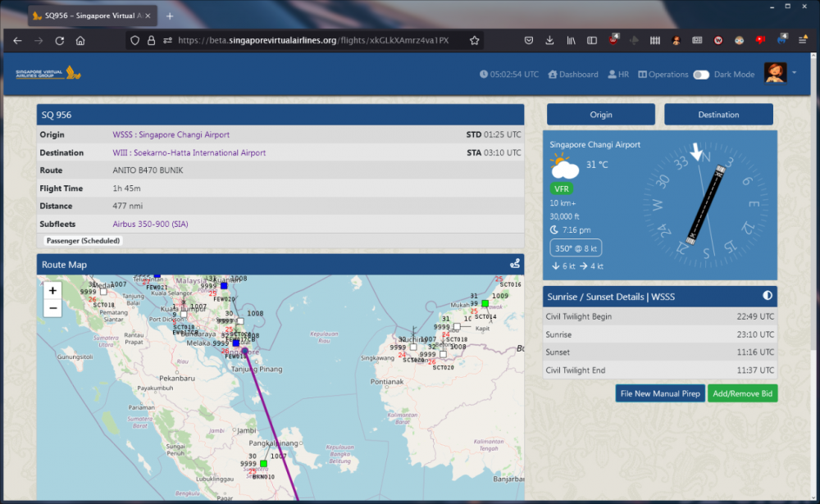Switch to Destination weather tab

click(x=718, y=115)
